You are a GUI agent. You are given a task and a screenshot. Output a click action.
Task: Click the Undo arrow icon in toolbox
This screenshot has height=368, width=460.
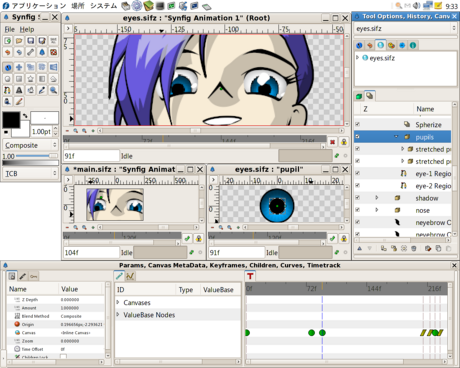(8, 52)
